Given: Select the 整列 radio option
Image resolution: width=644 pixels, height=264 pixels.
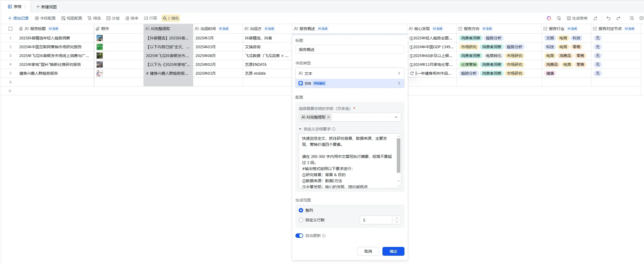Looking at the screenshot, I should [x=301, y=210].
